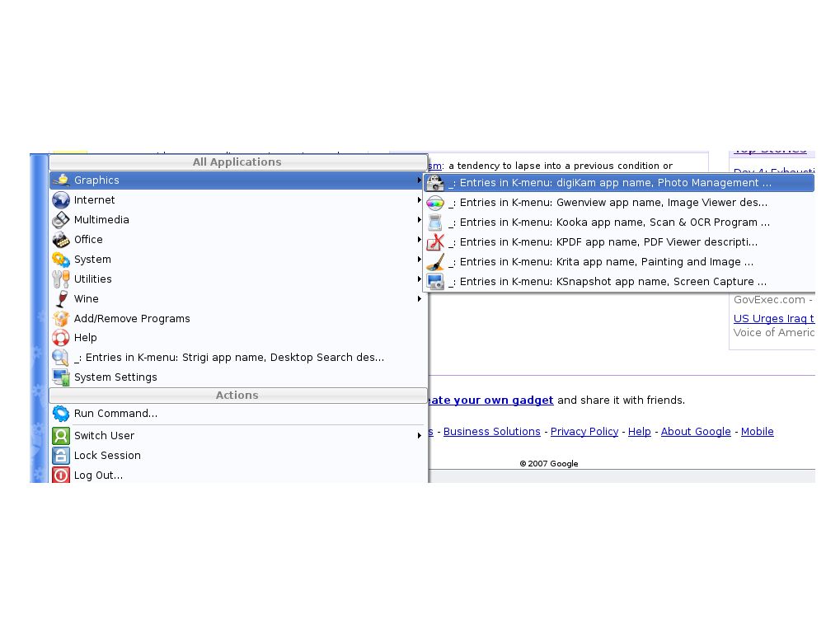Open the Office menu category

coord(88,240)
